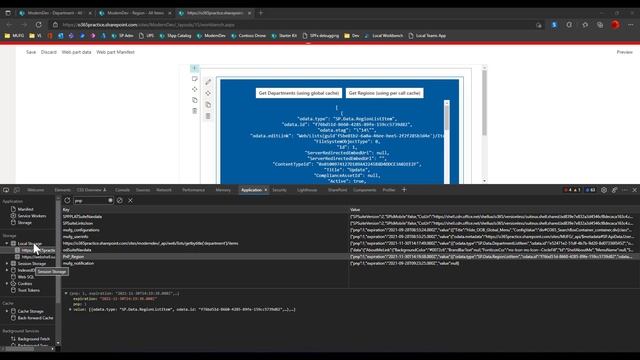Open DevTools settings gear
The height and width of the screenshot is (360, 640).
604,190
